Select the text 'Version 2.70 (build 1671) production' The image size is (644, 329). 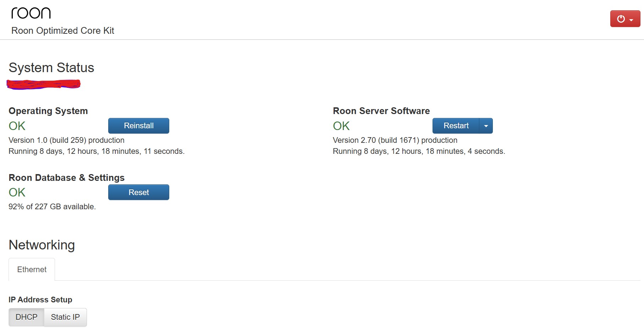click(395, 140)
